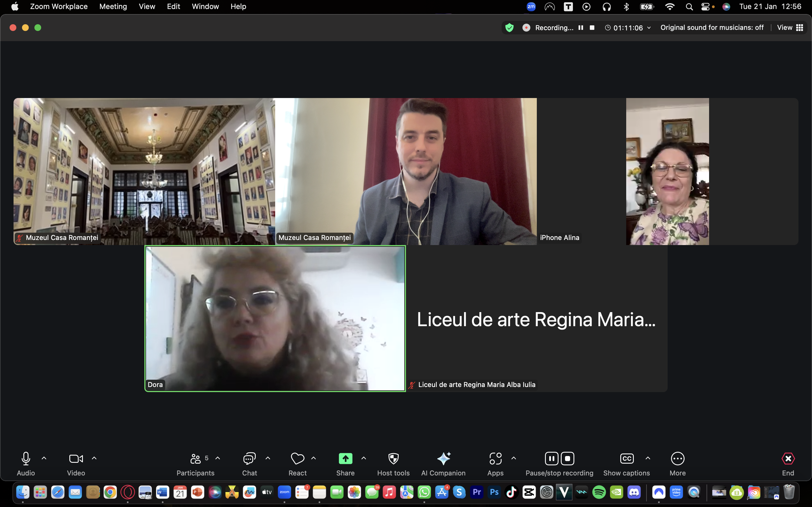812x507 pixels.
Task: Click the End meeting button
Action: [788, 459]
